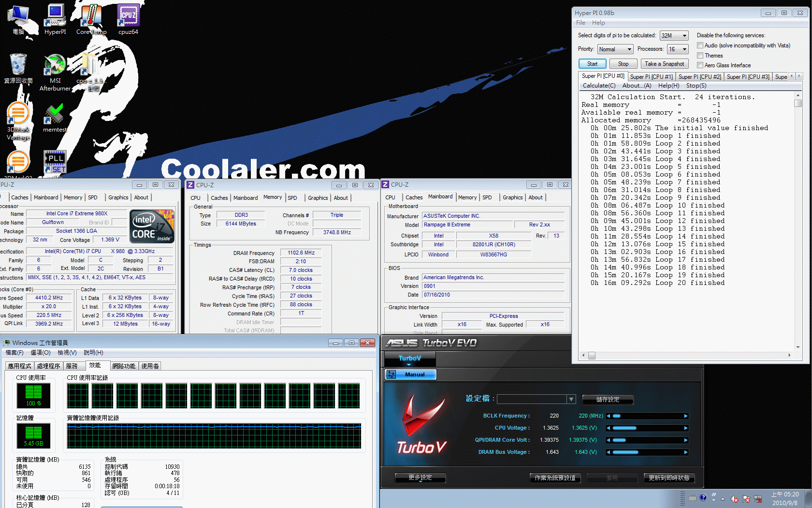Adjust the BCLK Frequency slider

(x=647, y=416)
